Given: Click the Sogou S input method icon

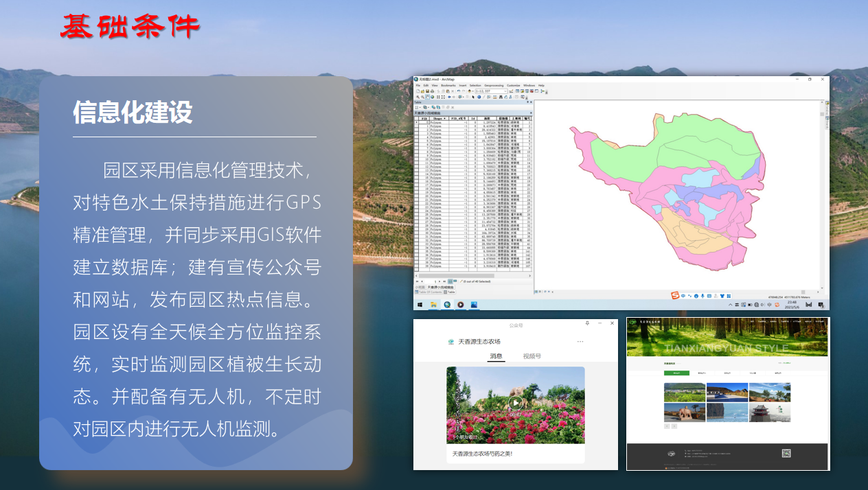Looking at the screenshot, I should click(674, 296).
